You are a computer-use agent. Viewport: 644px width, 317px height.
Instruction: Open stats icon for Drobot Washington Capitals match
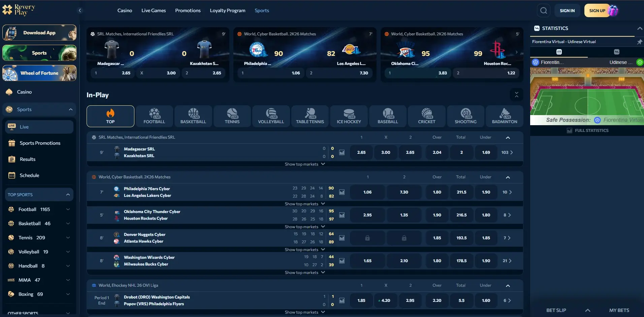[x=342, y=301]
